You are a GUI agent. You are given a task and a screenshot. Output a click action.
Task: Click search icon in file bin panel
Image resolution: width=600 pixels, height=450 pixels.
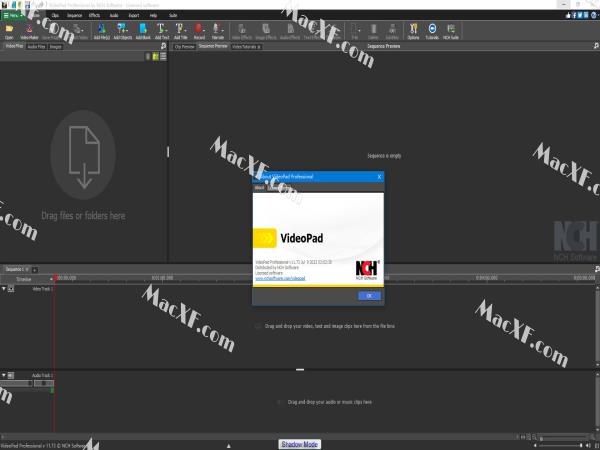(x=163, y=46)
